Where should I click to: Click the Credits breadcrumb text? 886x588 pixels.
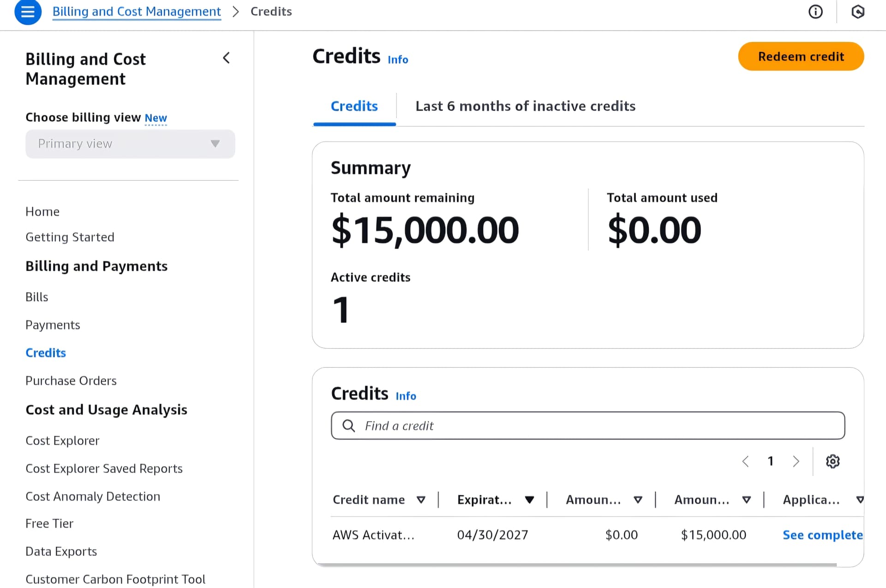tap(271, 12)
